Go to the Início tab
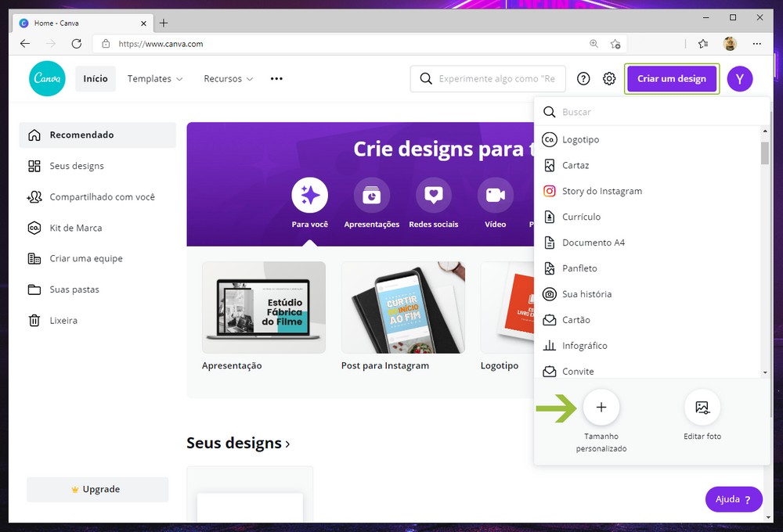The width and height of the screenshot is (783, 532). [96, 78]
